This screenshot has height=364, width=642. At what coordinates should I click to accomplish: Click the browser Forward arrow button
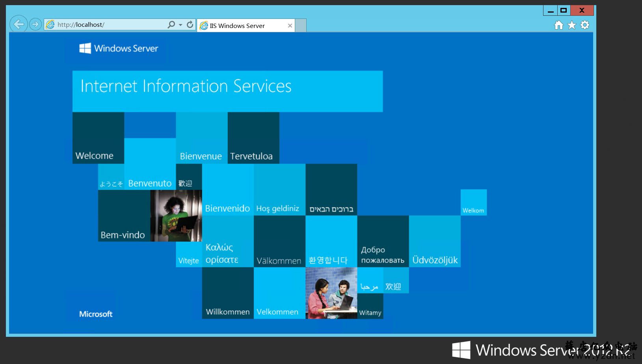coord(35,24)
